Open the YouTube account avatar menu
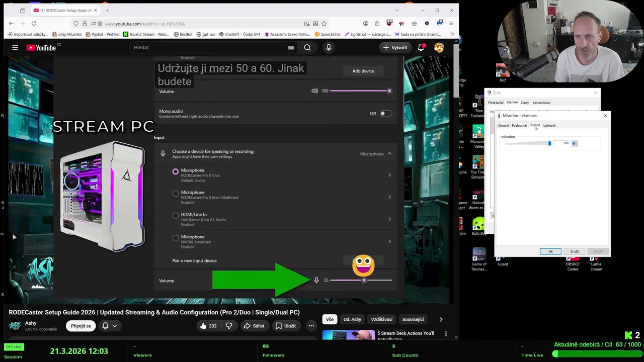This screenshot has width=644, height=362. click(x=439, y=47)
